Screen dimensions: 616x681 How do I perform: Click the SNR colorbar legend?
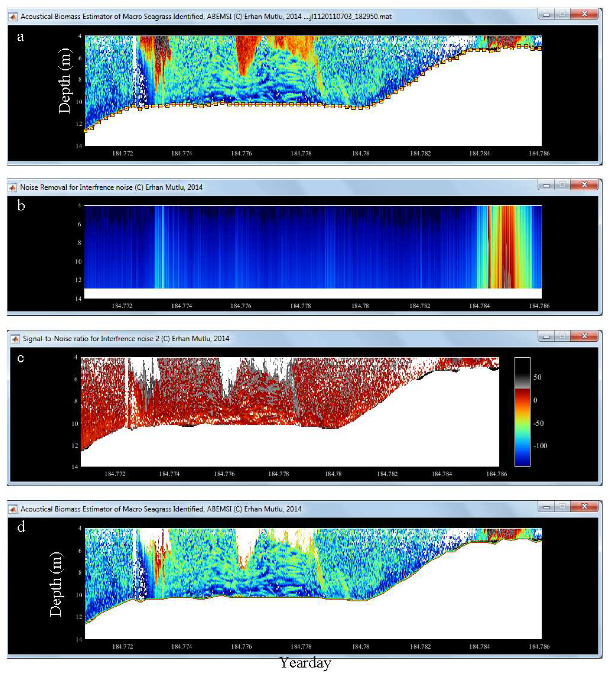click(522, 412)
